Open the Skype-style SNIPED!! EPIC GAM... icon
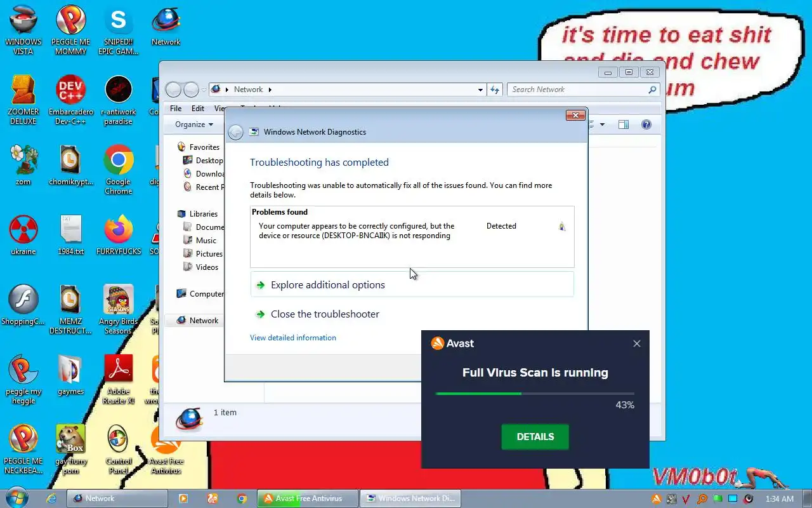 [x=118, y=30]
